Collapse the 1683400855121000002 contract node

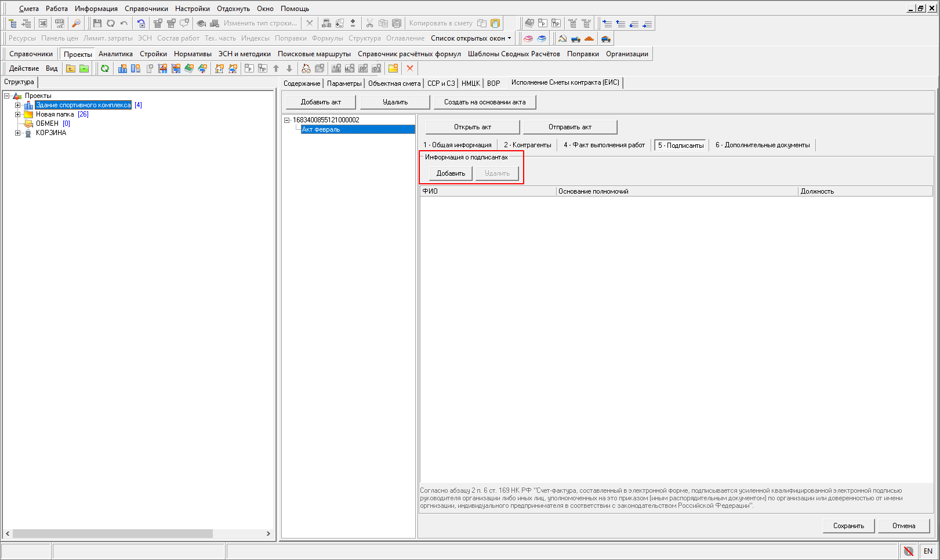(286, 120)
